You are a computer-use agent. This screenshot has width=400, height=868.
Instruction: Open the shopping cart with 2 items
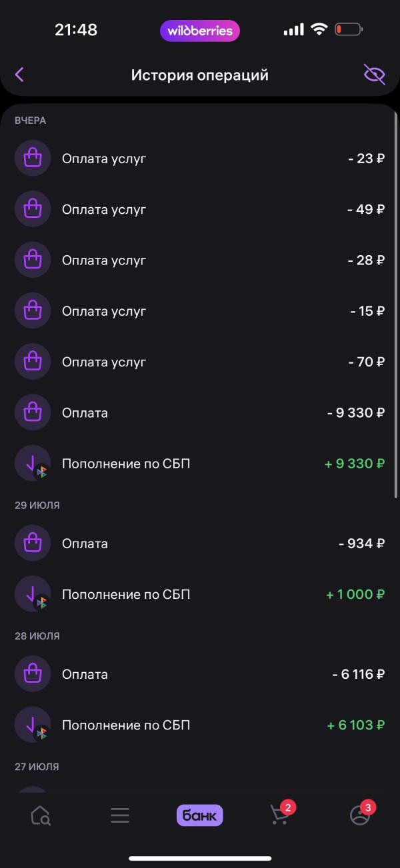pyautogui.click(x=281, y=814)
